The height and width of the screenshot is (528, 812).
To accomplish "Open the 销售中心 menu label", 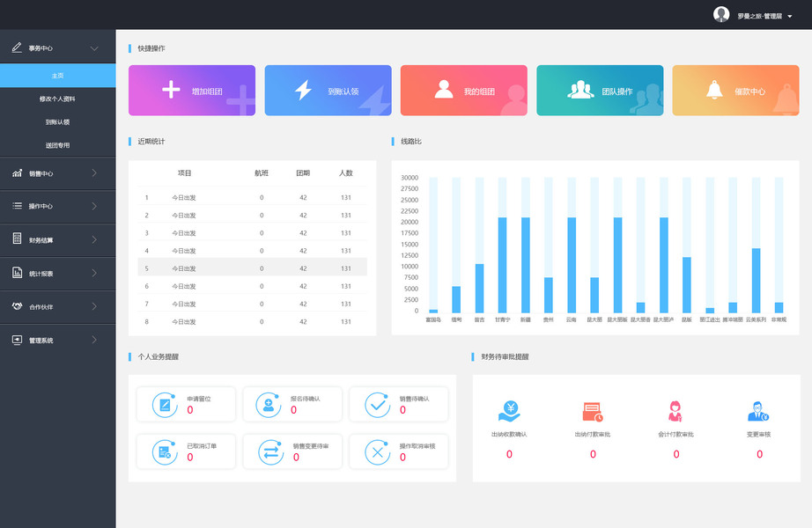I will [x=41, y=173].
